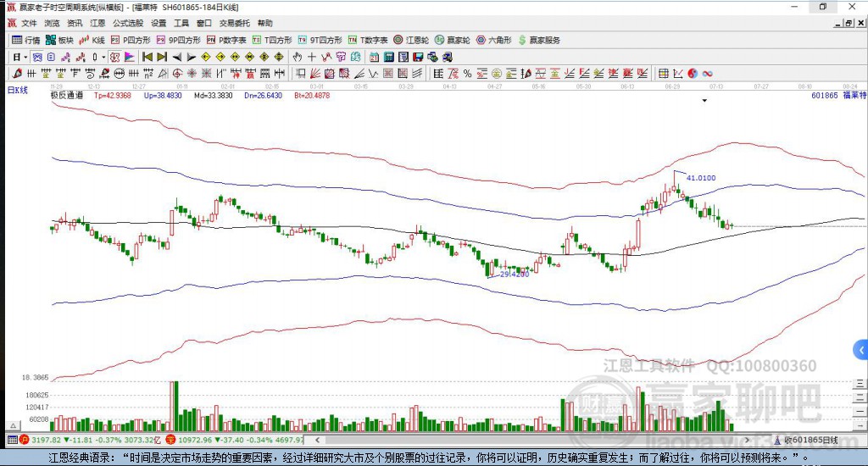Open the 工具 menu

tap(181, 23)
